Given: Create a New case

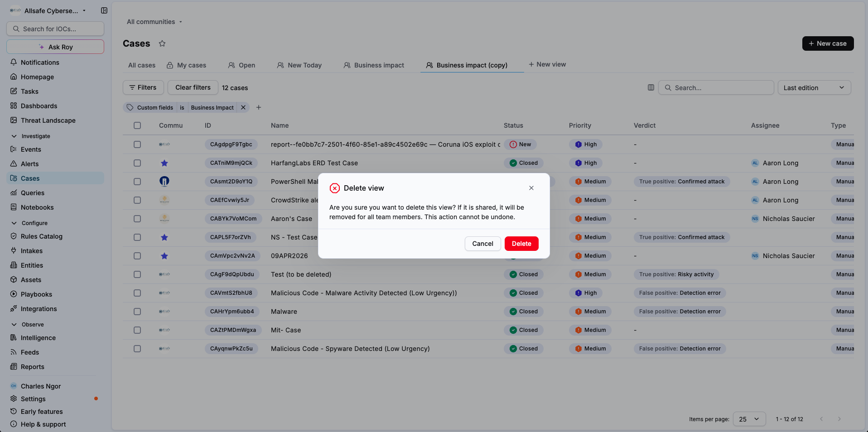Looking at the screenshot, I should (828, 43).
